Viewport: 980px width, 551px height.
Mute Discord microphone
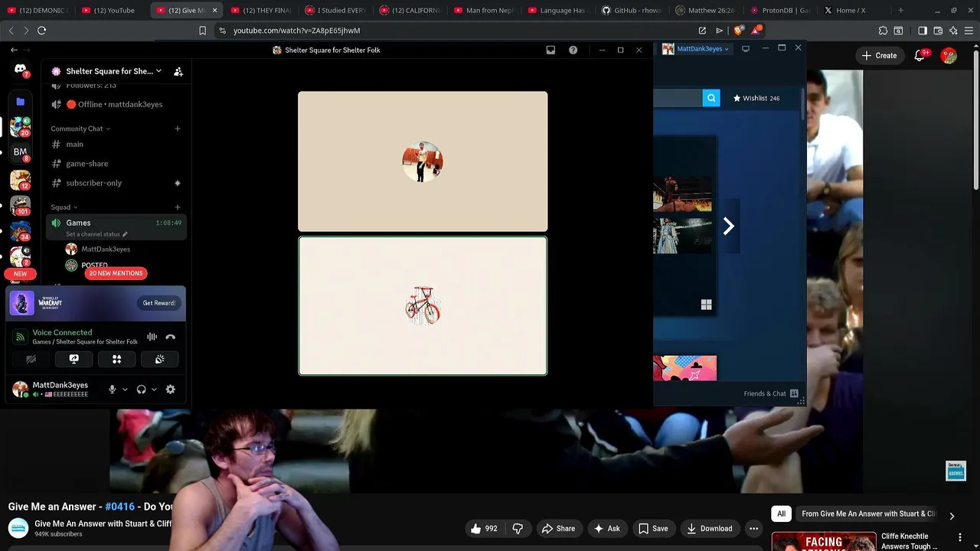point(112,390)
